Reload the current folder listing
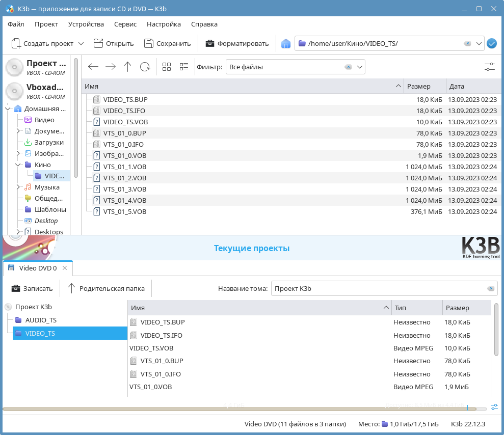This screenshot has width=504, height=435. point(145,67)
